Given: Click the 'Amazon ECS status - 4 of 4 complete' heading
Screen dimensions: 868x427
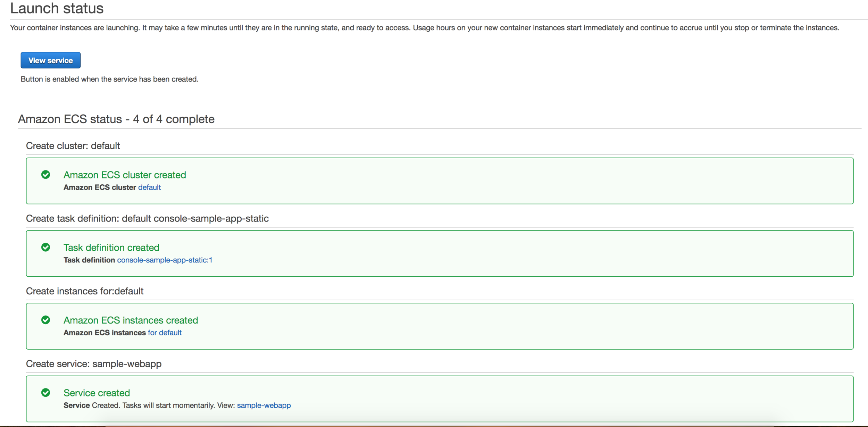Looking at the screenshot, I should click(x=116, y=119).
